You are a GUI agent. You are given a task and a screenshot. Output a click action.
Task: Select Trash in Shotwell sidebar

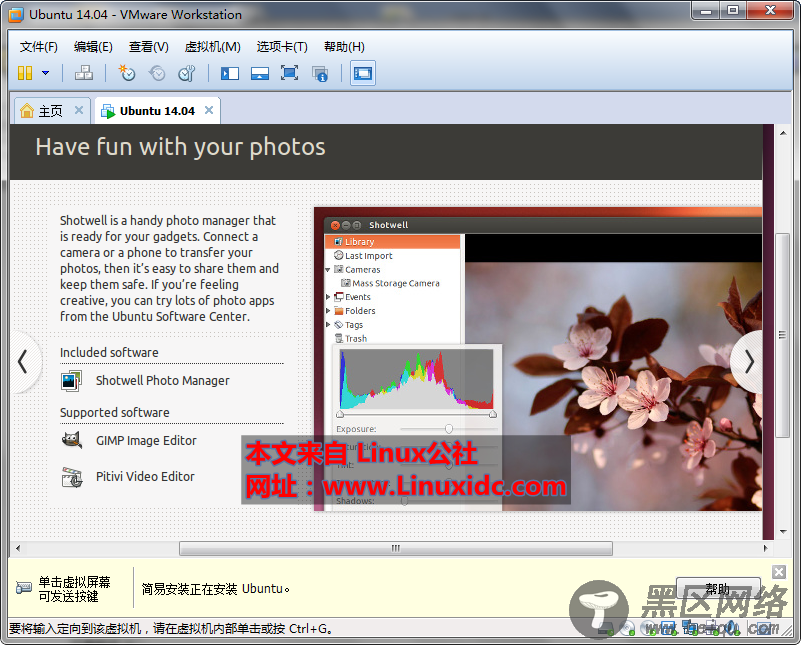coord(356,338)
